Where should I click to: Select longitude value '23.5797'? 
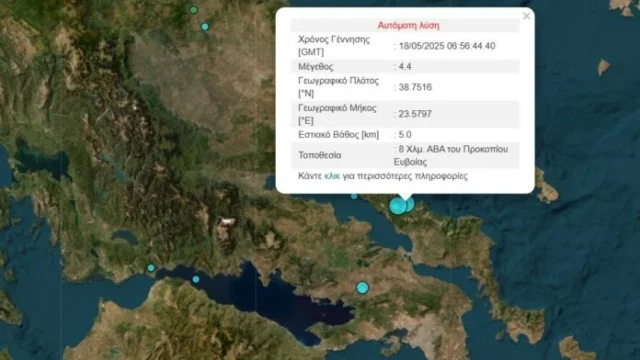415,114
